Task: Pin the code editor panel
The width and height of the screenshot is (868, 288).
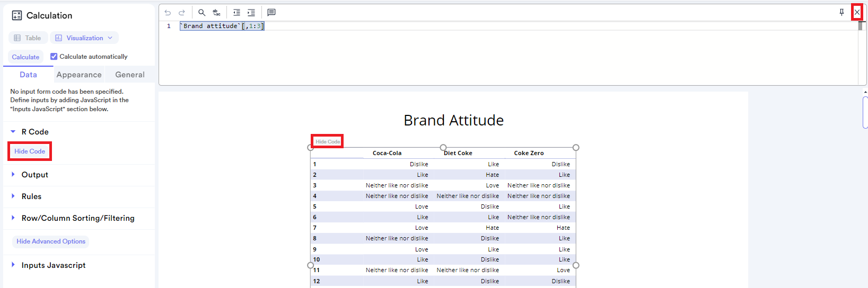Action: point(841,12)
